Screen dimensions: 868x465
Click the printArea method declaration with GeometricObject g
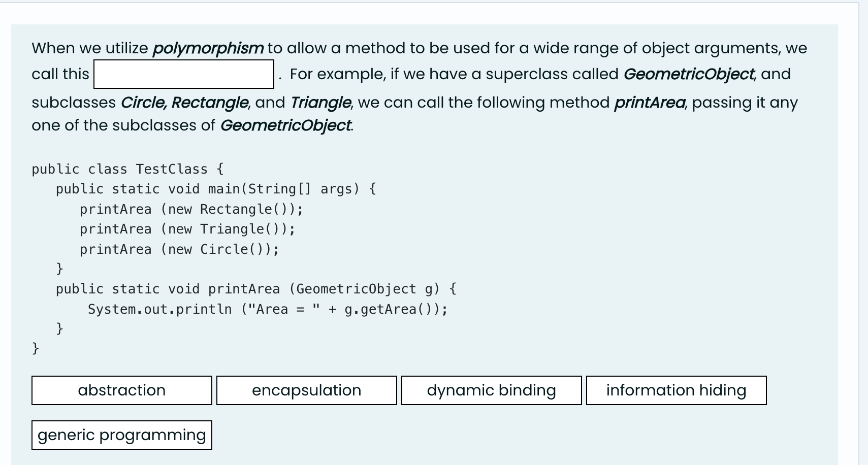256,289
